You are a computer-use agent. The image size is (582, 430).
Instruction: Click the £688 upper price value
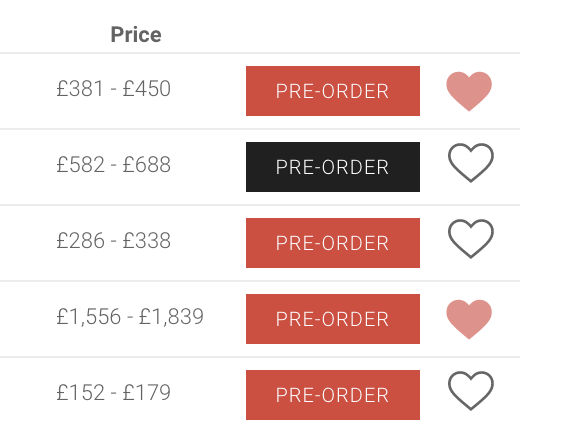coord(147,164)
